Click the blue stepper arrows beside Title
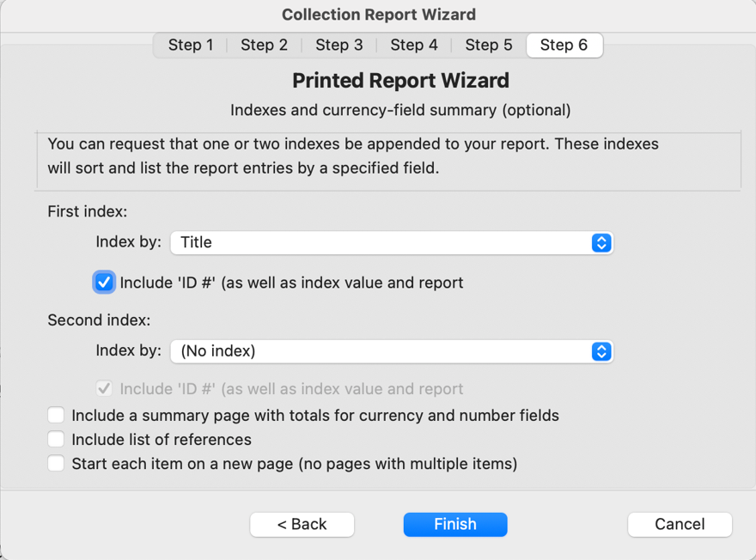 [x=602, y=242]
